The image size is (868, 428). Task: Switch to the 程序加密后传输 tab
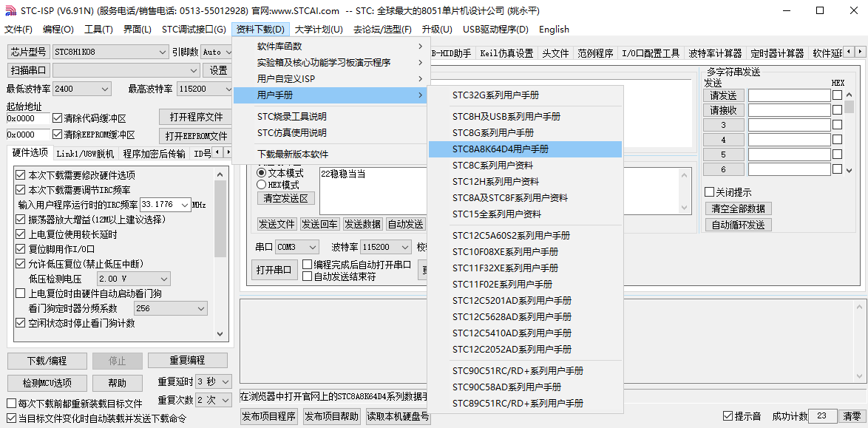point(154,153)
